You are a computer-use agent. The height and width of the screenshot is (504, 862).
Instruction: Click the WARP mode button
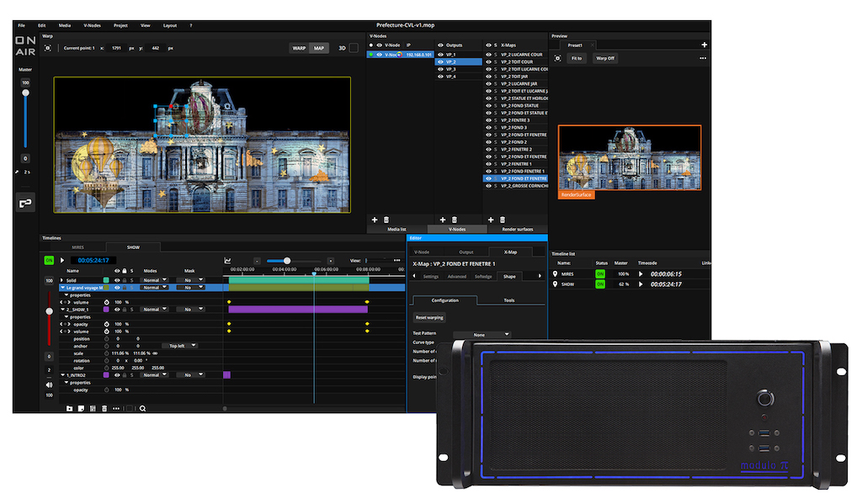click(x=299, y=48)
